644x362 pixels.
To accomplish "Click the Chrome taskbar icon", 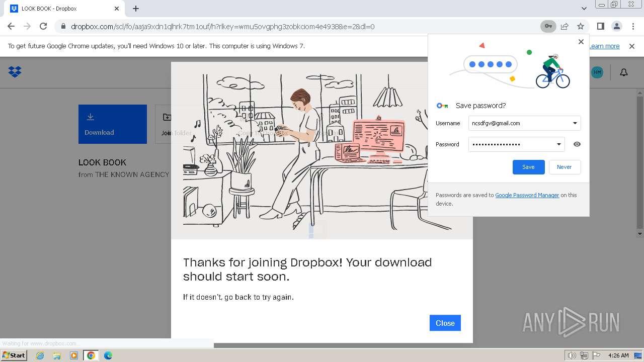I will point(91,355).
